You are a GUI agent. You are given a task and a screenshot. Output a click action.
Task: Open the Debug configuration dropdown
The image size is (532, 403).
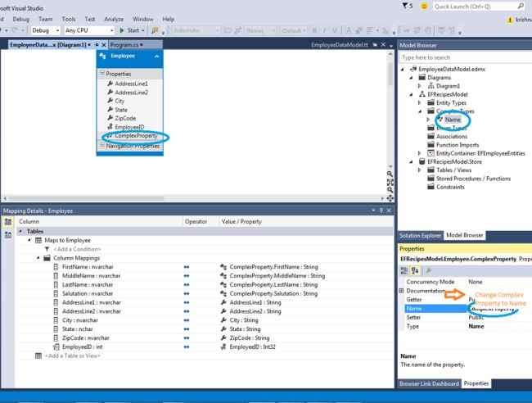(x=46, y=30)
